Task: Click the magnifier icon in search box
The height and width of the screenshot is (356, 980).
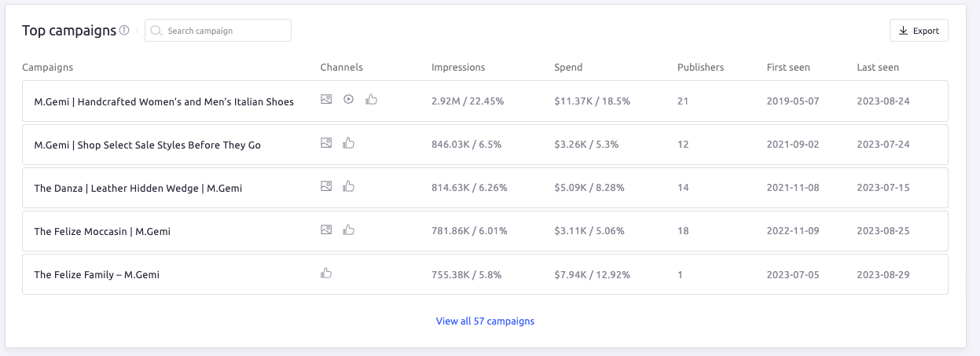Action: [156, 31]
